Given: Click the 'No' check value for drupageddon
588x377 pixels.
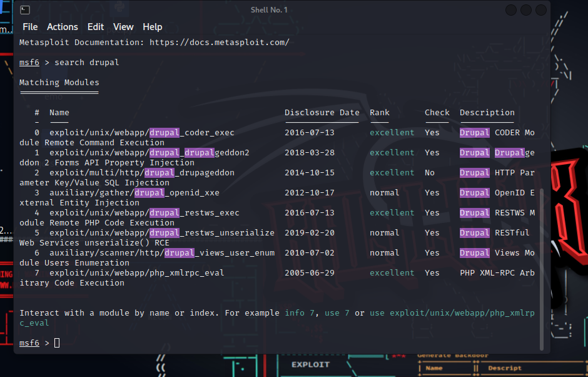Looking at the screenshot, I should (x=430, y=173).
